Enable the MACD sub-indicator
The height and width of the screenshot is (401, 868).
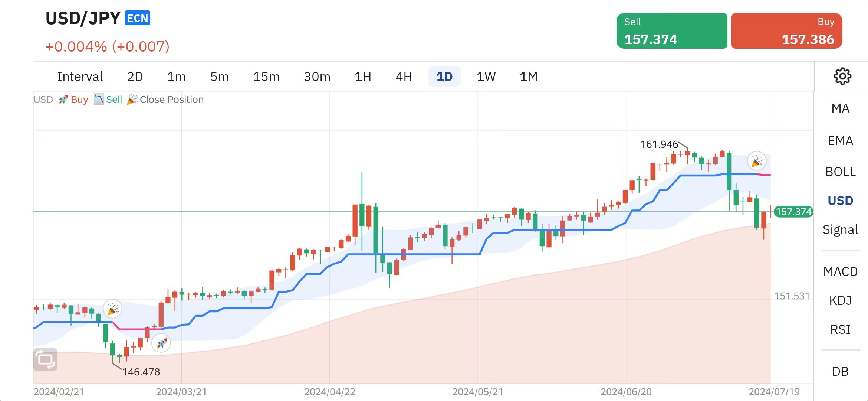click(840, 271)
